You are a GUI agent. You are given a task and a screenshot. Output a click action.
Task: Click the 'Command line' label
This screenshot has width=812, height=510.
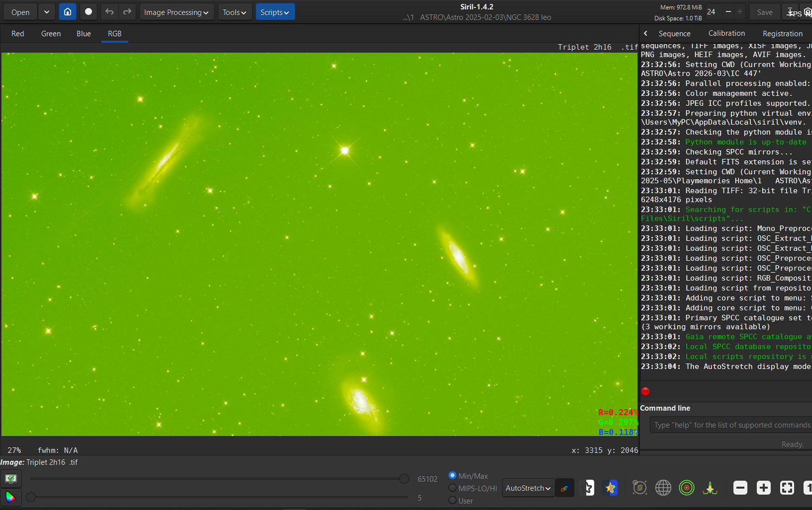click(665, 408)
